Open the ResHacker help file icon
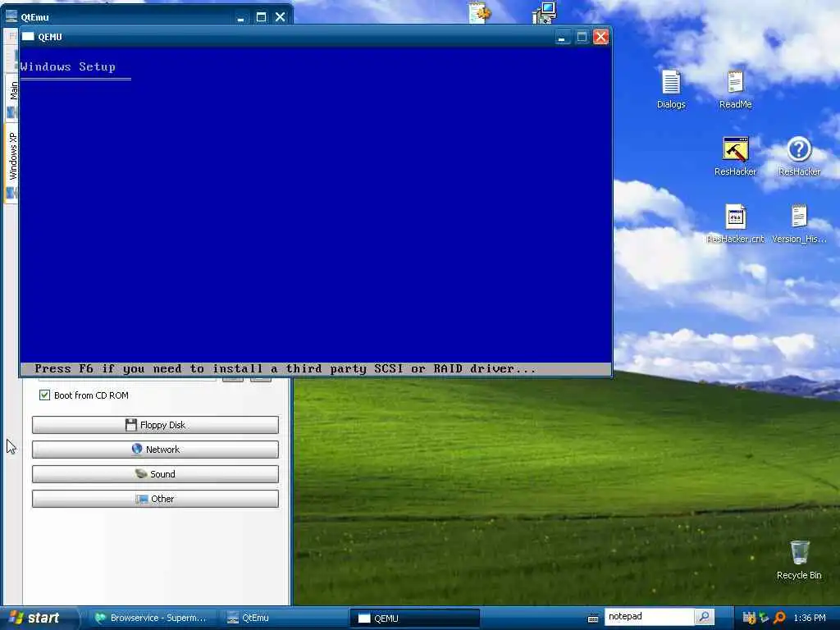Image resolution: width=840 pixels, height=630 pixels. tap(799, 156)
